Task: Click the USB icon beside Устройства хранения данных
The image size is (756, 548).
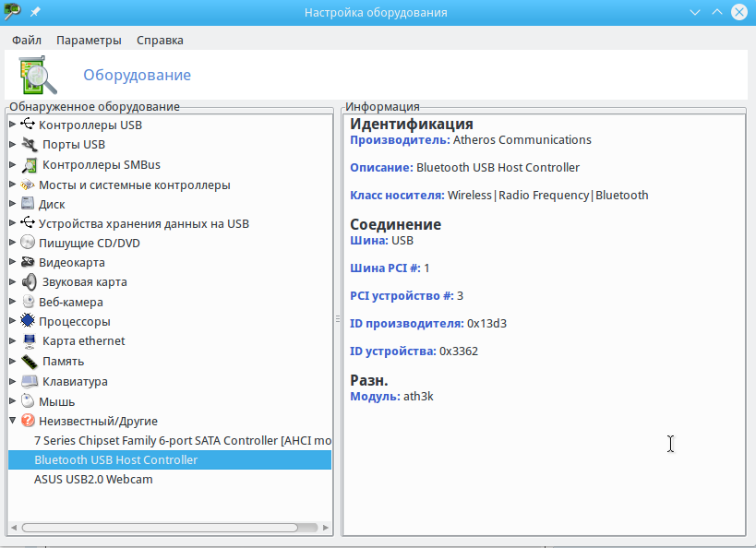Action: click(x=28, y=223)
